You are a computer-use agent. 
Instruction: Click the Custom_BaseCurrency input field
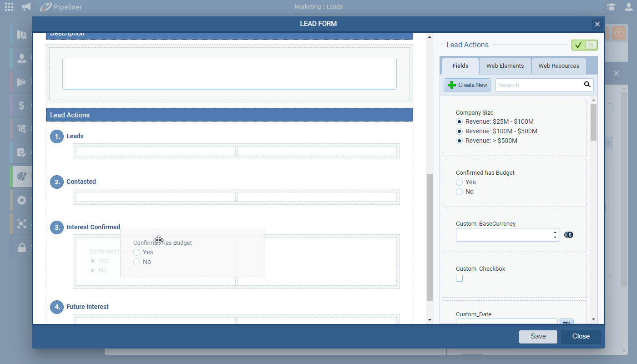503,235
